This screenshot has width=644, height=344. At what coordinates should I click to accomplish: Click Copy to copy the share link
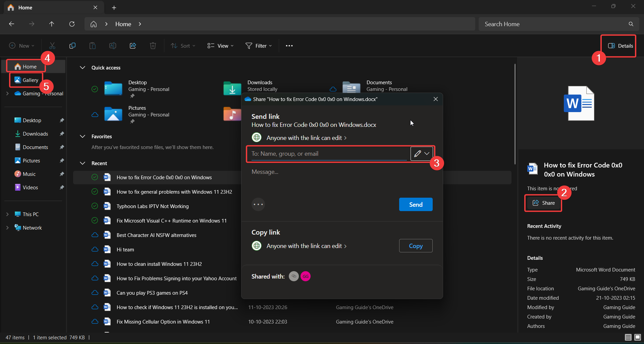416,246
